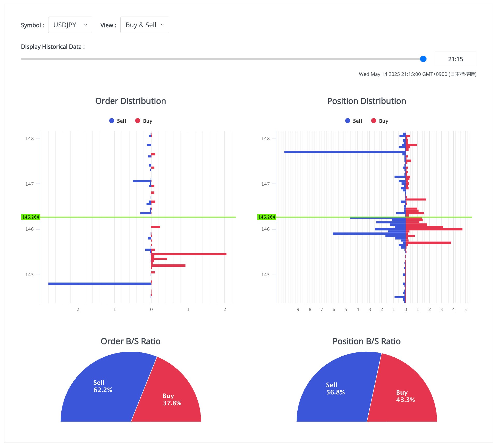501x448 pixels.
Task: Click the red Buy dot icon in Position legend
Action: pos(374,121)
